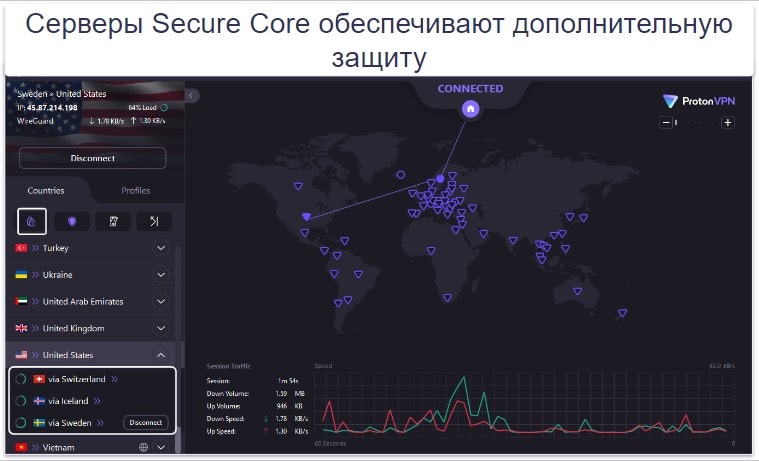
Task: Click the ProtonVPN logo
Action: pos(698,101)
